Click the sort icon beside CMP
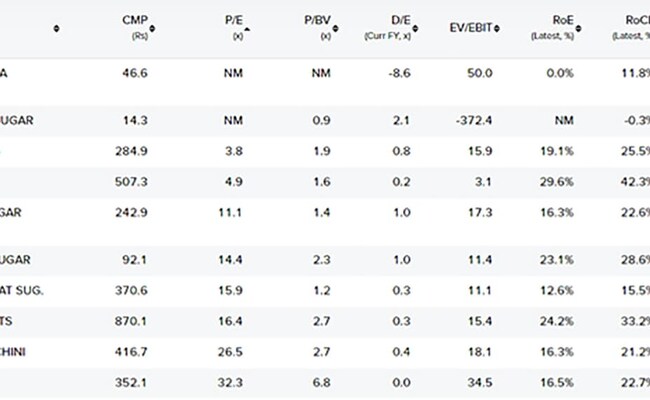The height and width of the screenshot is (400, 650). point(153,27)
